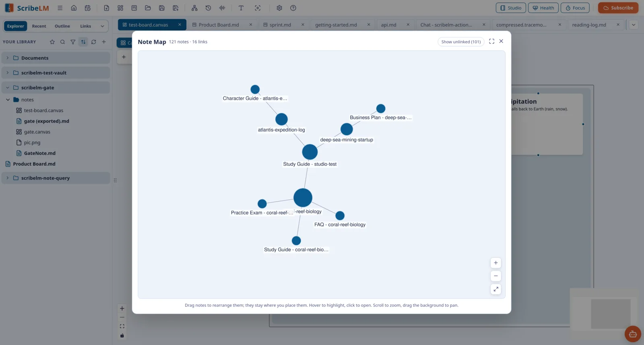Open the note map graph icon

click(x=194, y=8)
